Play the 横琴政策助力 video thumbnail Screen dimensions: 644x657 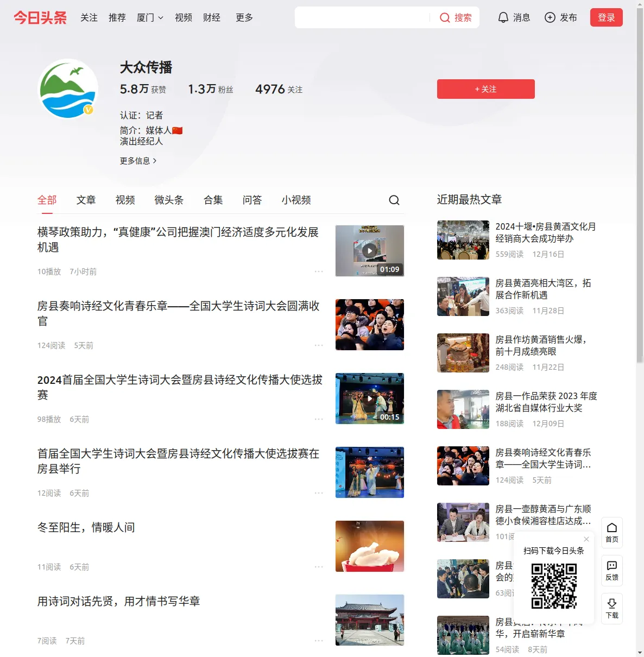click(370, 251)
